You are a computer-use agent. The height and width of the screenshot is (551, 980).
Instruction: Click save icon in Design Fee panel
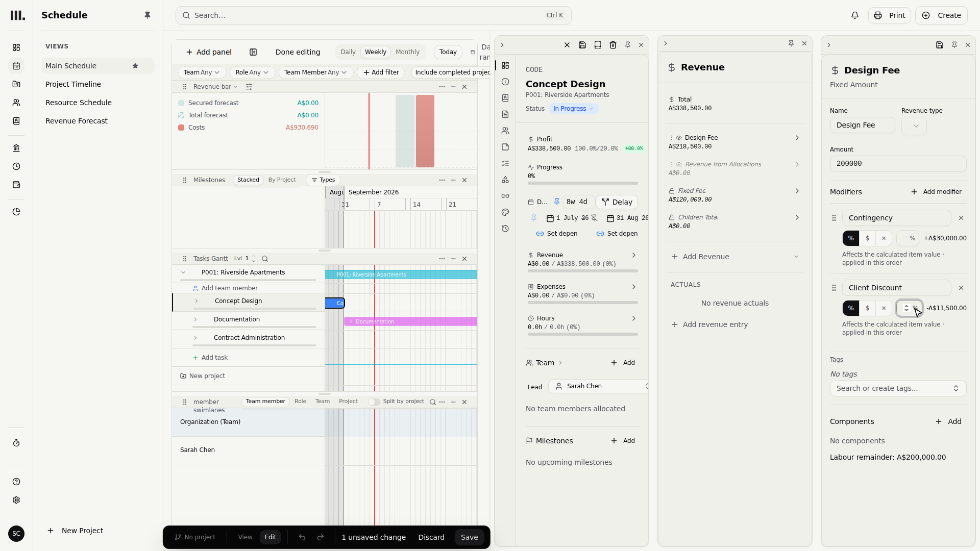tap(940, 45)
